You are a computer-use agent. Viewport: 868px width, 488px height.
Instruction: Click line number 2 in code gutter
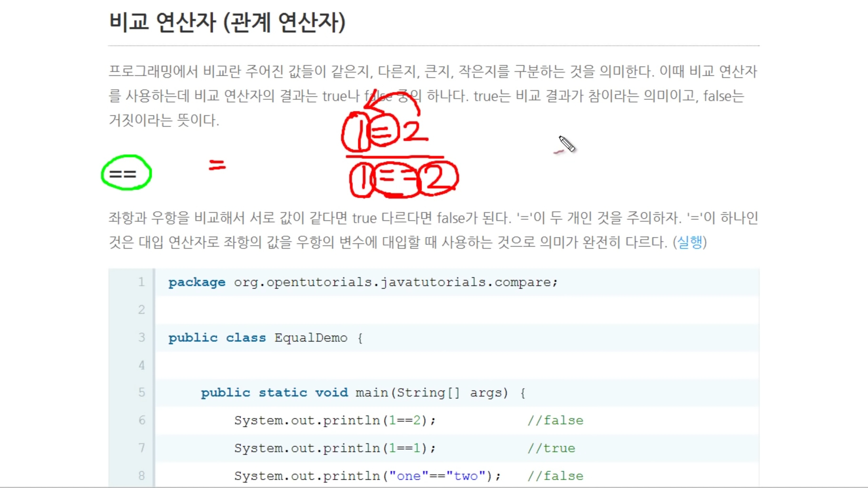point(142,310)
